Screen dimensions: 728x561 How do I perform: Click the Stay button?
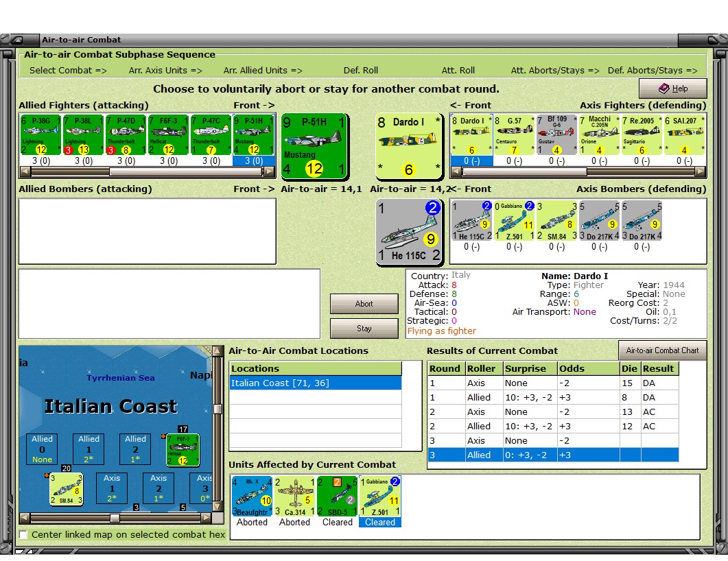coord(364,329)
